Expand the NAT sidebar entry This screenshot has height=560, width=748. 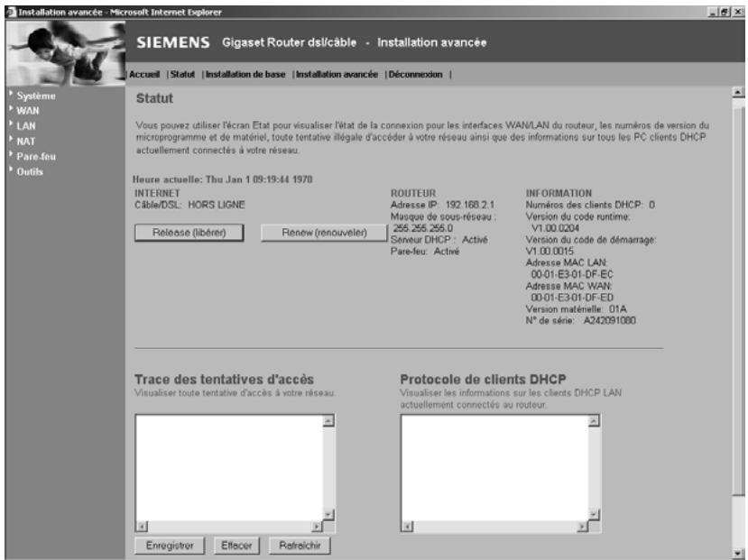coord(26,141)
